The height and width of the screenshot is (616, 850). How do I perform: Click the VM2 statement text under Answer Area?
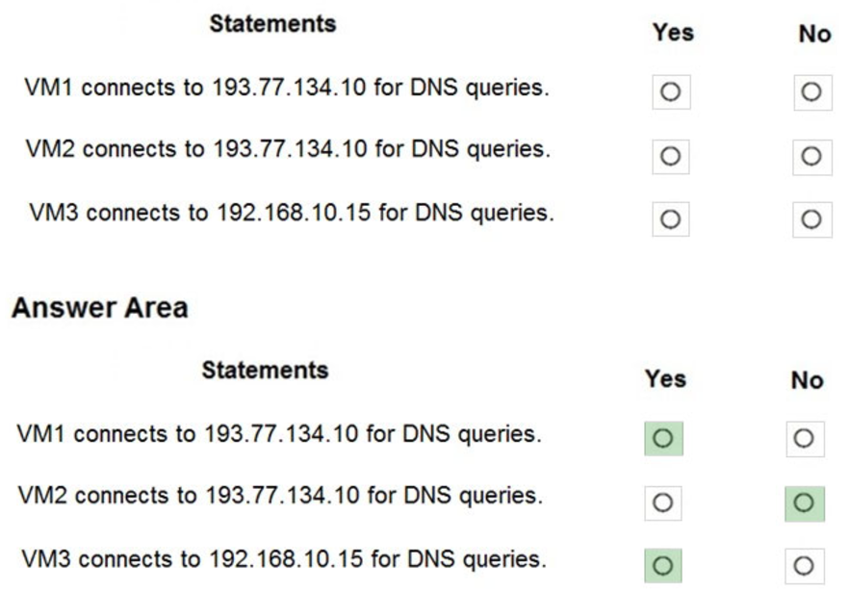pyautogui.click(x=280, y=496)
